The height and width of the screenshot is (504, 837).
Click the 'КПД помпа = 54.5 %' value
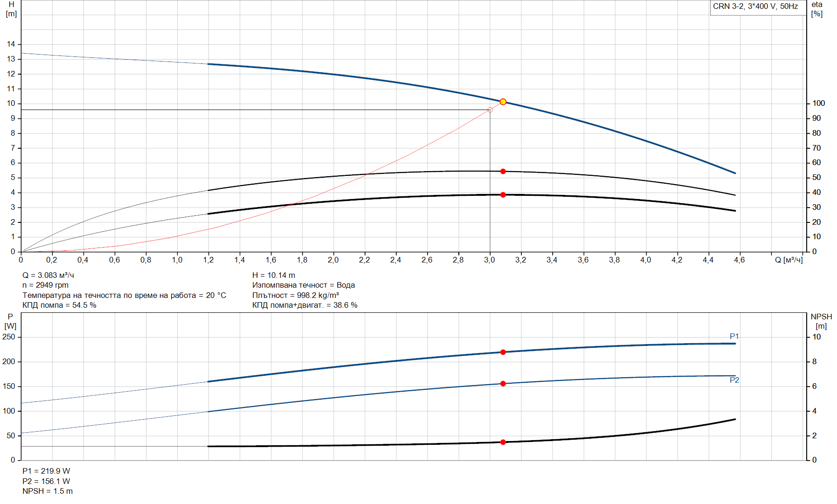(59, 305)
